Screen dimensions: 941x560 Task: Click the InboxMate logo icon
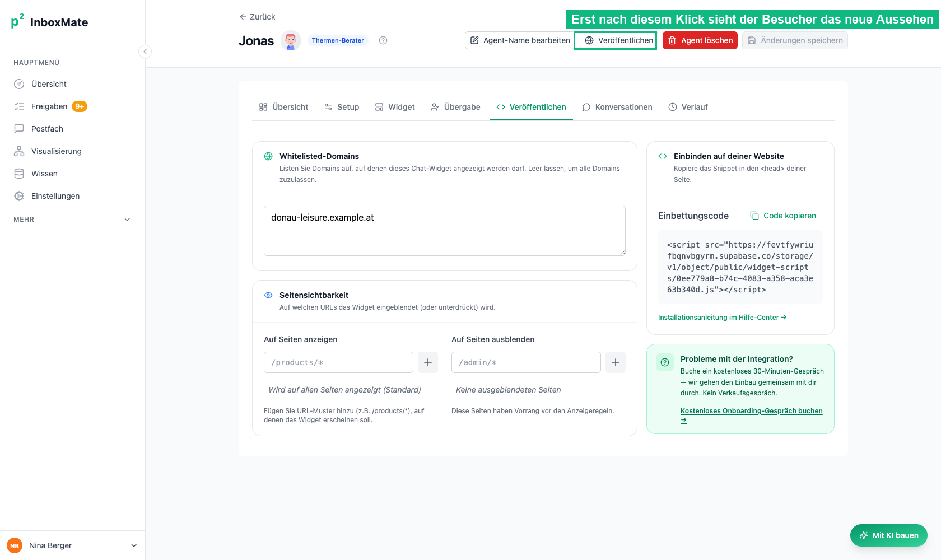(x=17, y=21)
